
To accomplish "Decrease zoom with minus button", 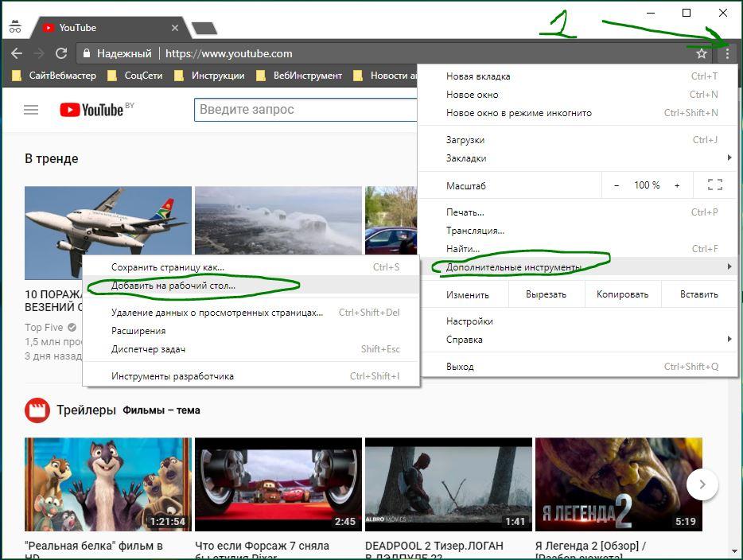I will 616,185.
